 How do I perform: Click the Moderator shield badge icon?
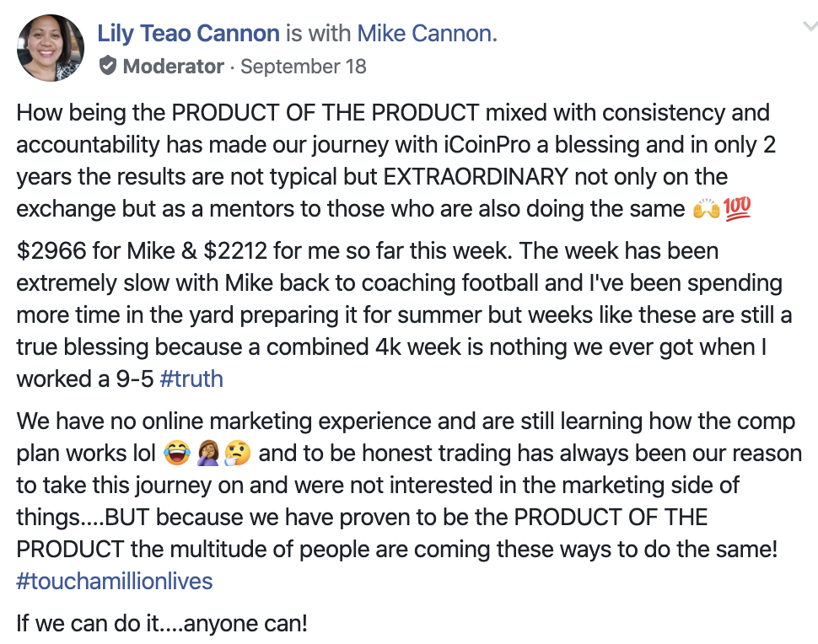tap(107, 67)
